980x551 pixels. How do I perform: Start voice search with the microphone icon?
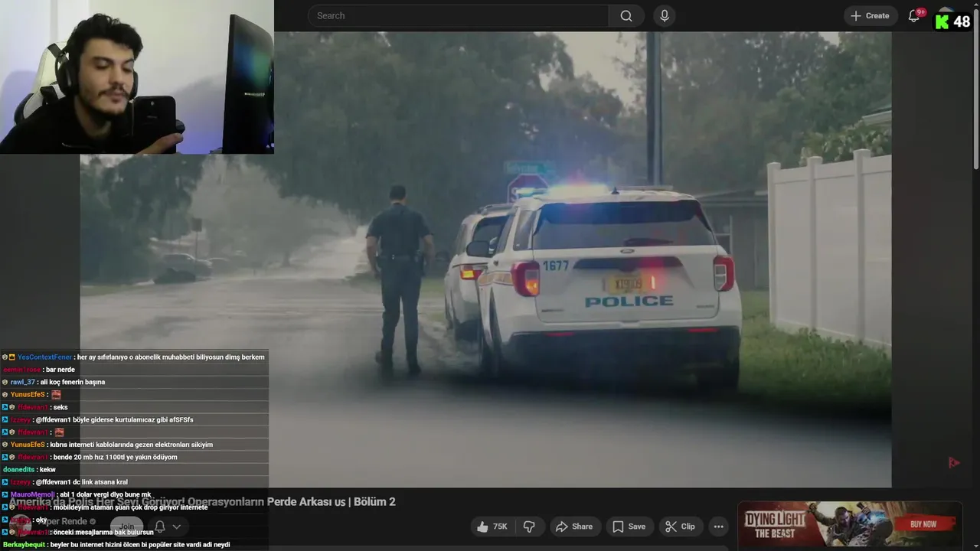pyautogui.click(x=665, y=16)
